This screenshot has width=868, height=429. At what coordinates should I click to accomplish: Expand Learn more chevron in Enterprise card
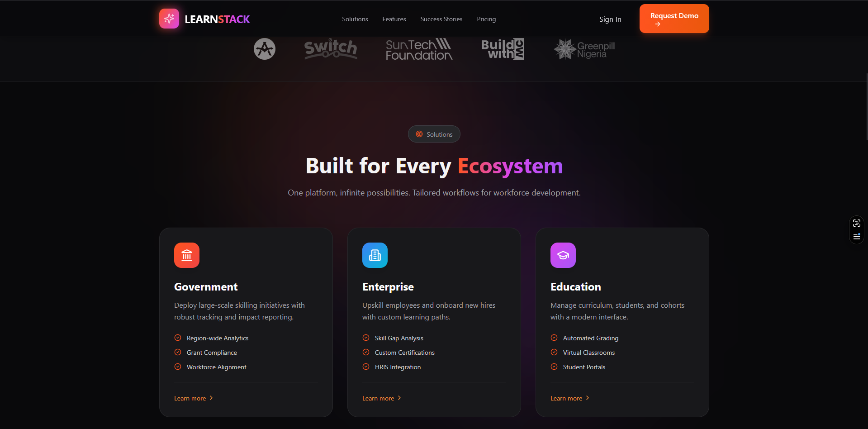[x=399, y=398]
